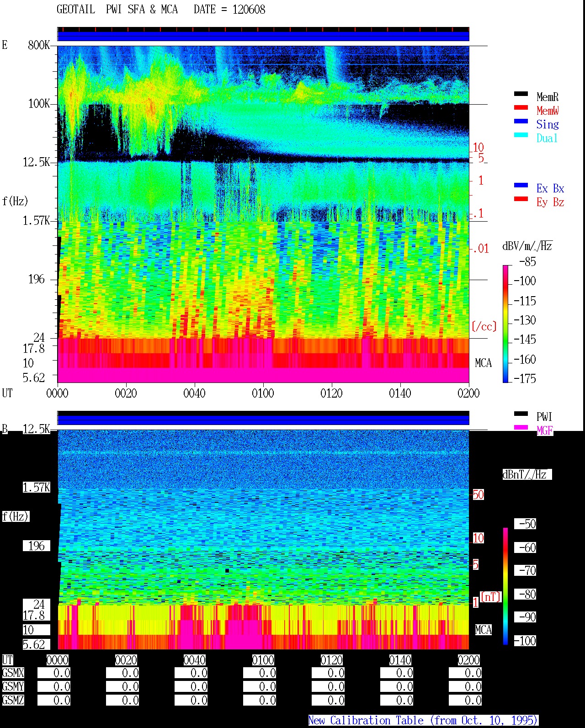
Task: Click the title text "GEOTAIL PWI SFA & MCA"
Action: tap(117, 9)
